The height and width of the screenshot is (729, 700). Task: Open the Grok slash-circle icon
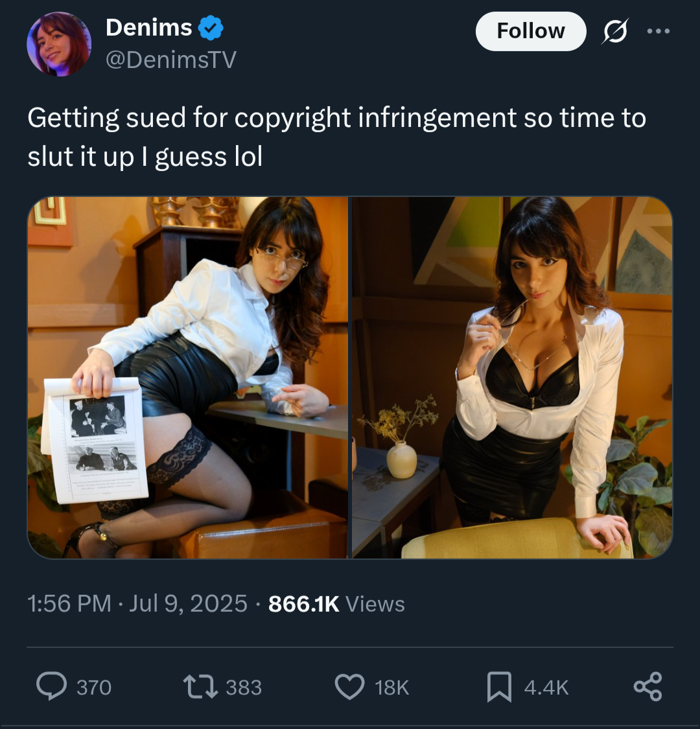pyautogui.click(x=615, y=31)
